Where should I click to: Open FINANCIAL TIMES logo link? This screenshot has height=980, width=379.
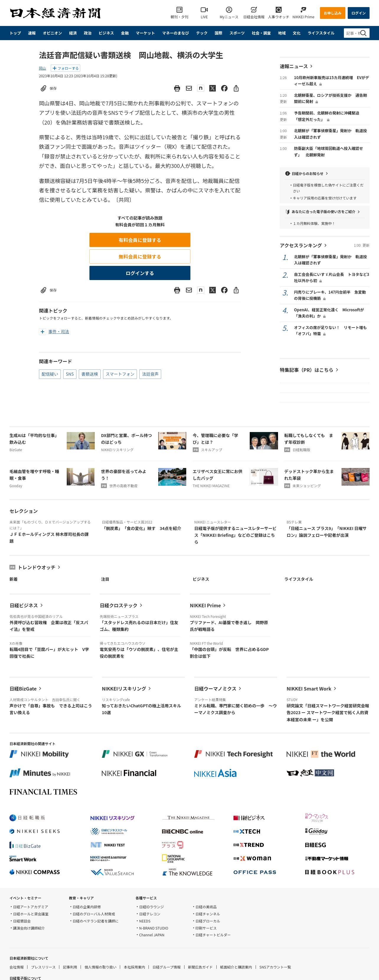(43, 792)
